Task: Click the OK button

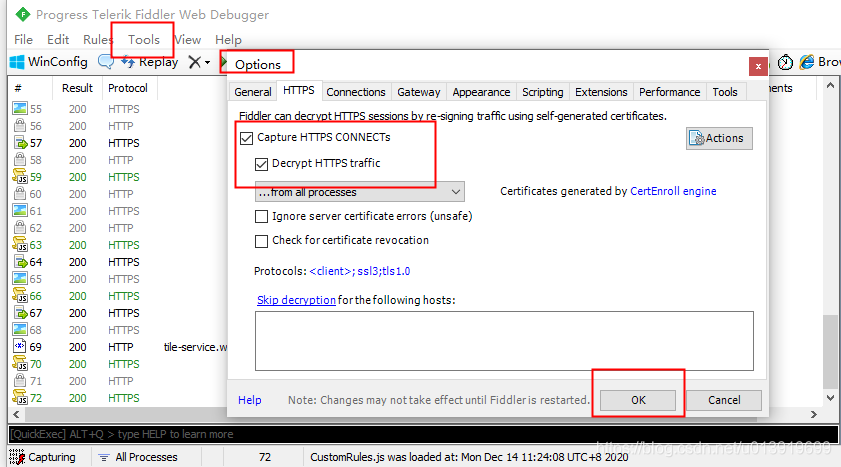Action: coord(638,400)
